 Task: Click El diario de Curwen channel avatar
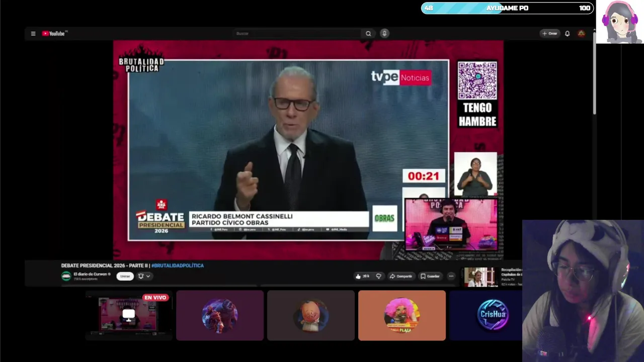point(66,276)
